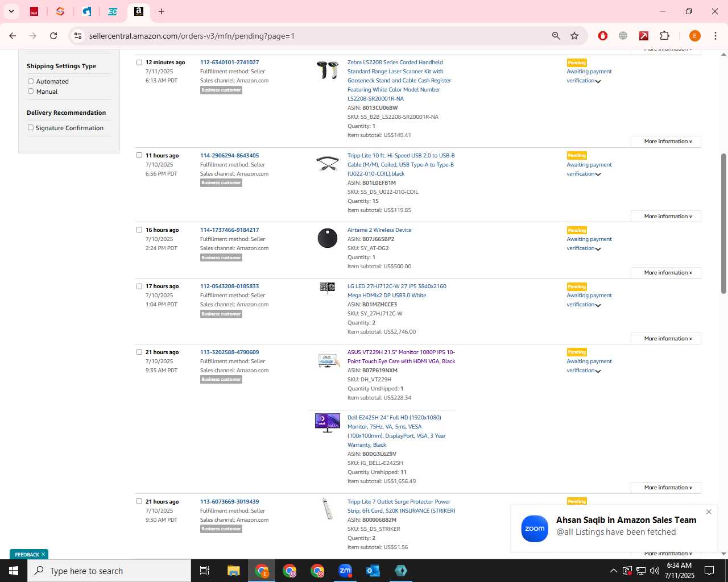Open order 114-1737466-9184217 link
Viewport: 728px width, 582px height.
(229, 230)
